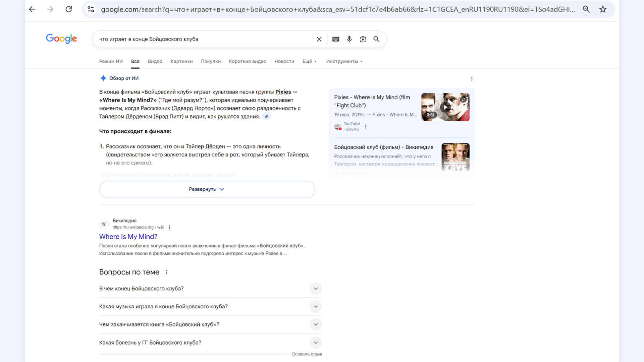This screenshot has width=644, height=362.
Task: Switch to the Режим ИИ tab
Action: click(111, 61)
